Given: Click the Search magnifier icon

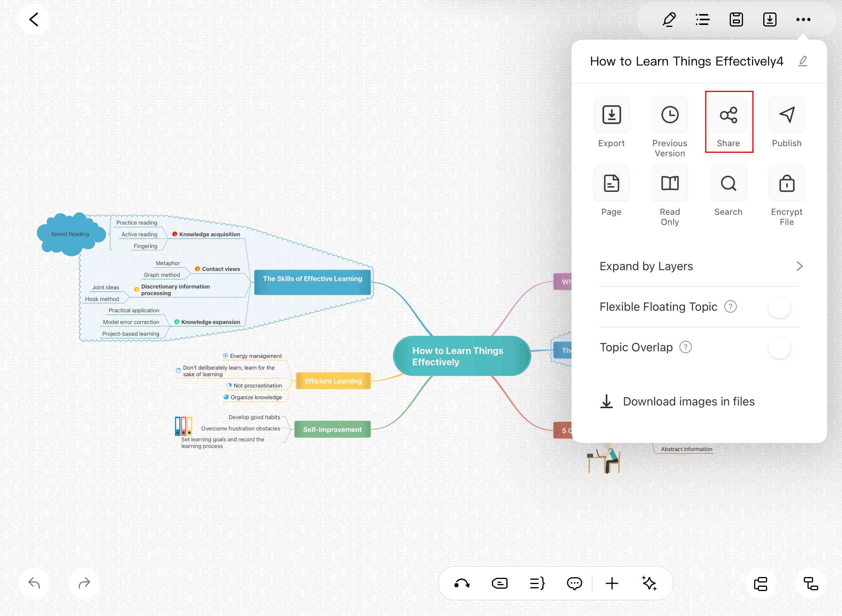Looking at the screenshot, I should [x=728, y=183].
